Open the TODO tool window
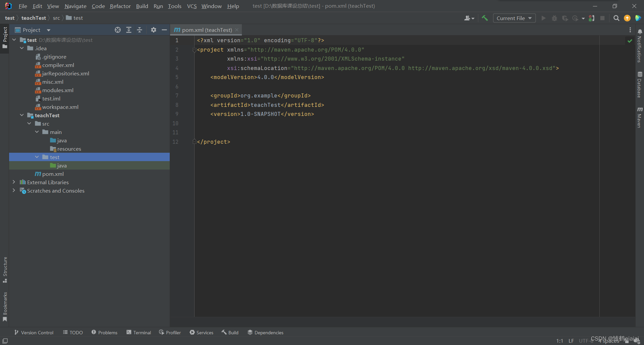 click(73, 333)
